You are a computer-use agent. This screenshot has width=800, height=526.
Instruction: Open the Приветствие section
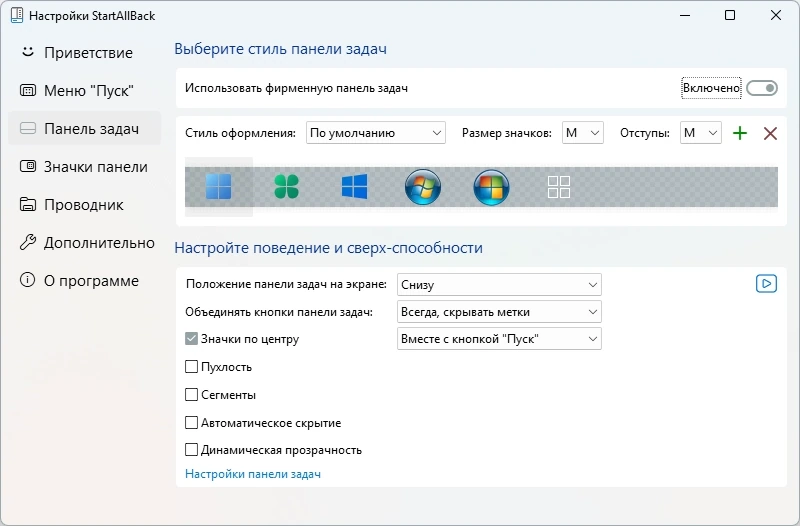tap(85, 53)
